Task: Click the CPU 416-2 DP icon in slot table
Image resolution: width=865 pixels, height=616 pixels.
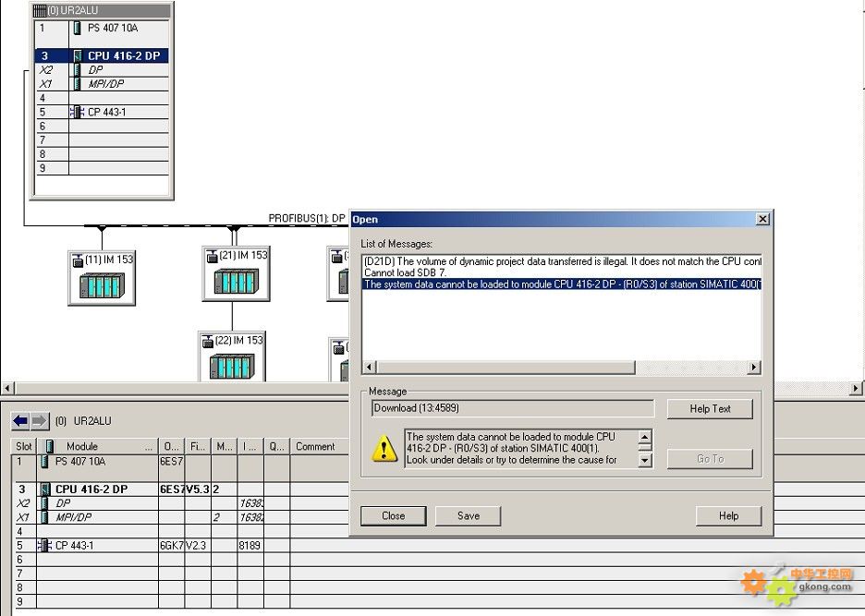Action: click(x=45, y=489)
